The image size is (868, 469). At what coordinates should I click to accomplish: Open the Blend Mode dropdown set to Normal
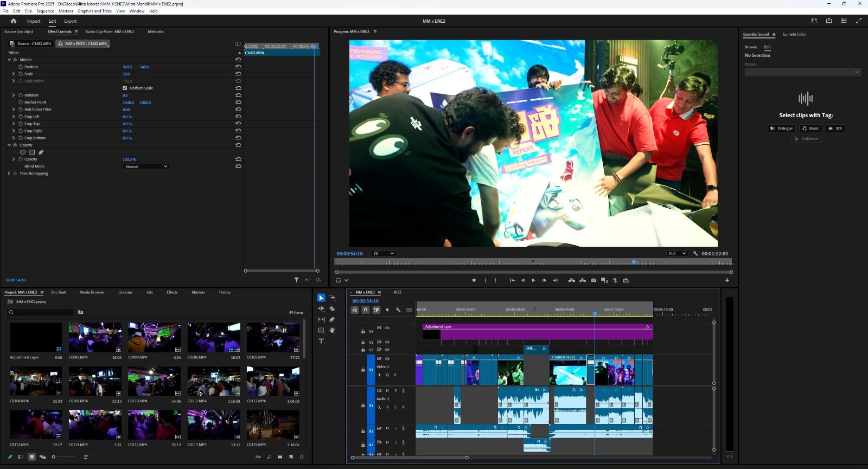pos(146,166)
